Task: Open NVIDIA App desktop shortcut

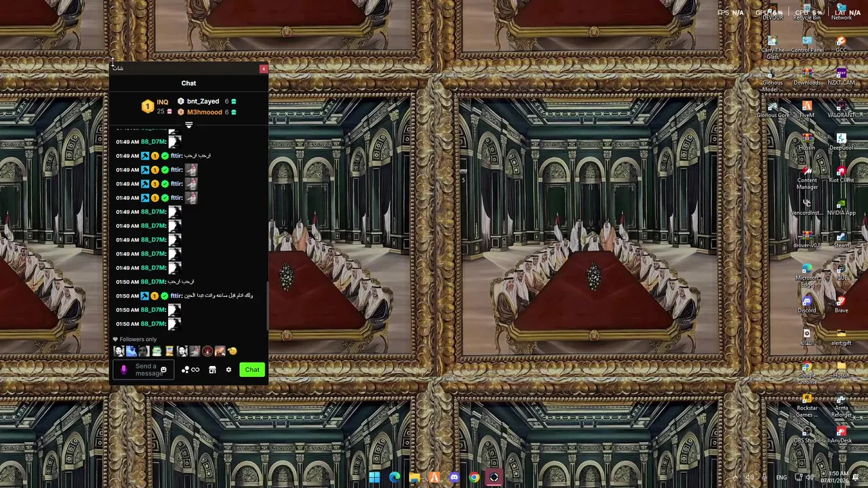Action: 841,207
